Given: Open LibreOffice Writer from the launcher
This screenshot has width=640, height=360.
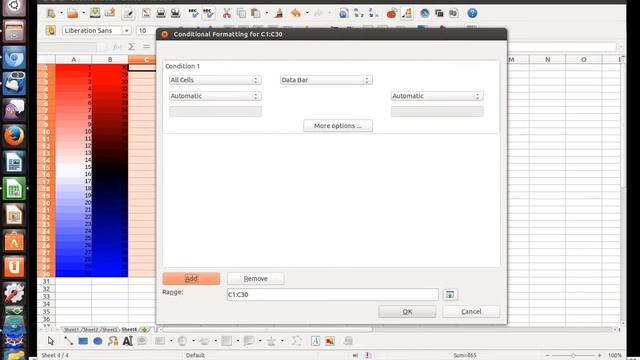Looking at the screenshot, I should tap(14, 162).
